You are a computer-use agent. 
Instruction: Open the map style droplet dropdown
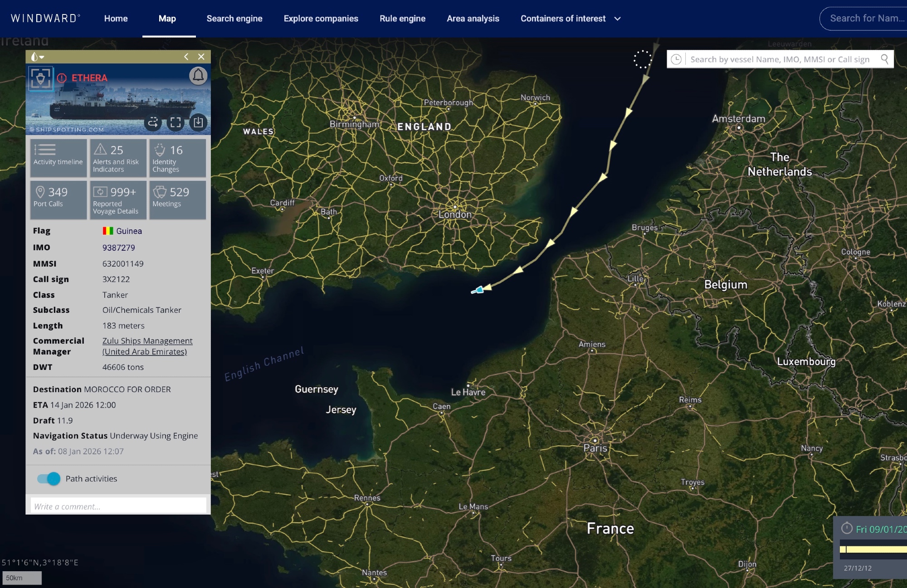click(x=37, y=57)
